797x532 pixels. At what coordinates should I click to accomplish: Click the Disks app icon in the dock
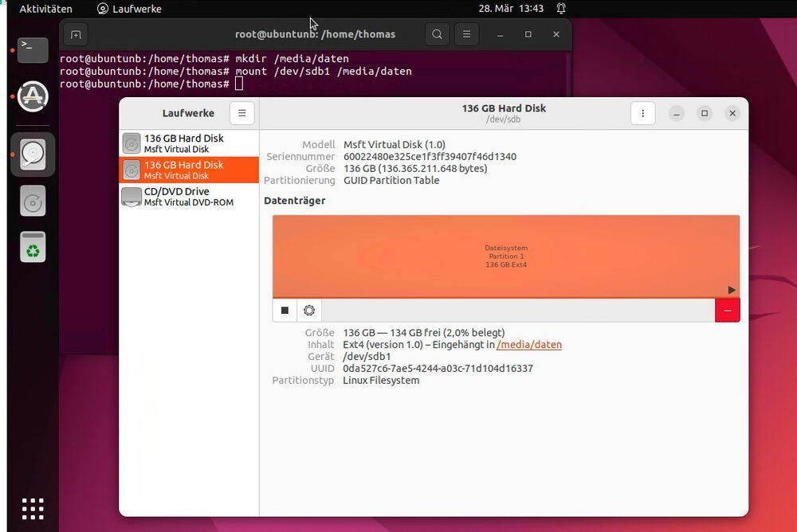pos(32,155)
